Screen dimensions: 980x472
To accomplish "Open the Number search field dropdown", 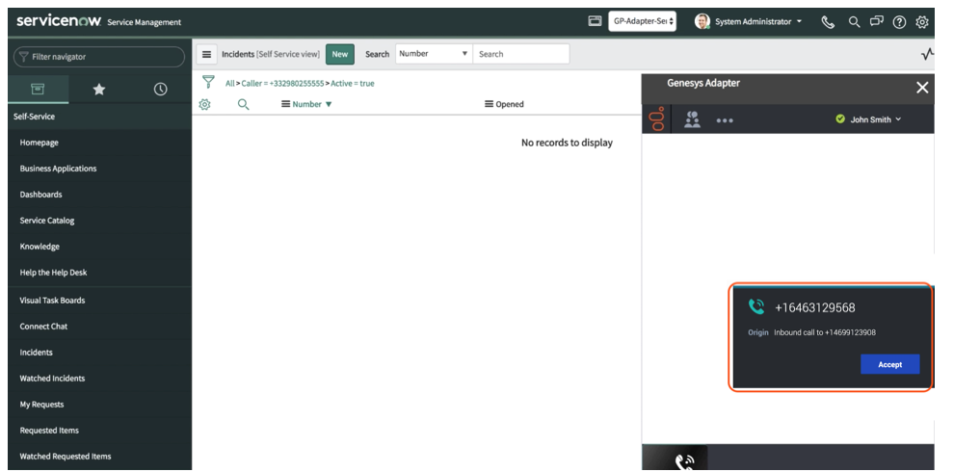I will tap(434, 54).
